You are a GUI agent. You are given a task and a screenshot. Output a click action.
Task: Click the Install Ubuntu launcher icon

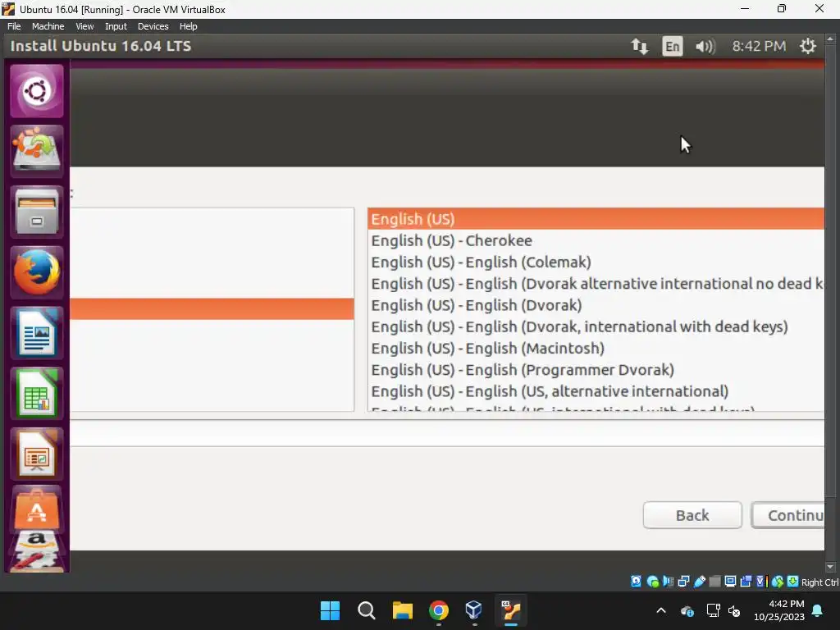tap(36, 151)
